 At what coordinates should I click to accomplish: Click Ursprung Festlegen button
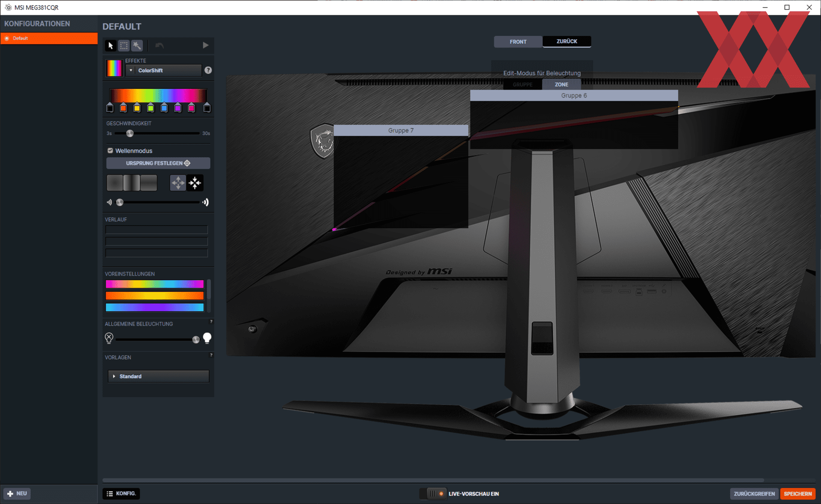click(x=158, y=163)
